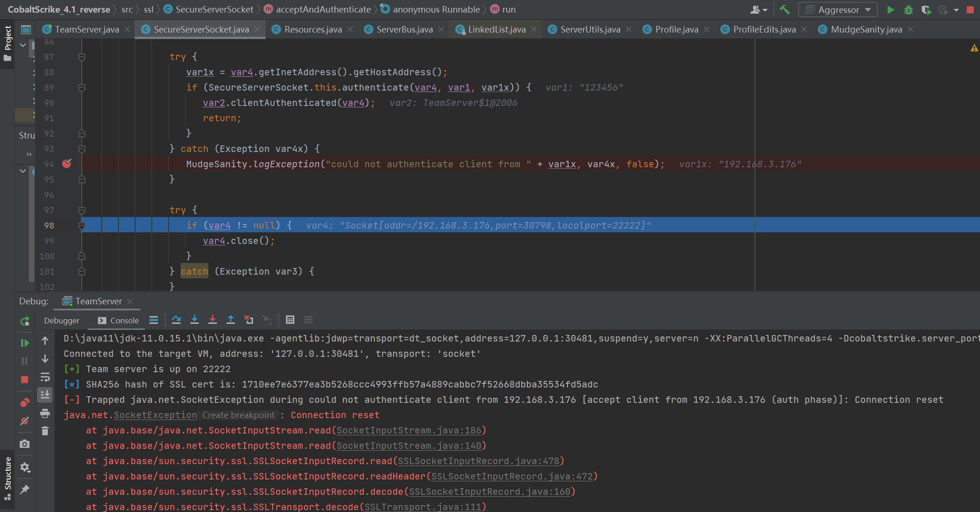Image resolution: width=980 pixels, height=512 pixels.
Task: Switch to MudgeSanity.java tab
Action: pyautogui.click(x=866, y=29)
